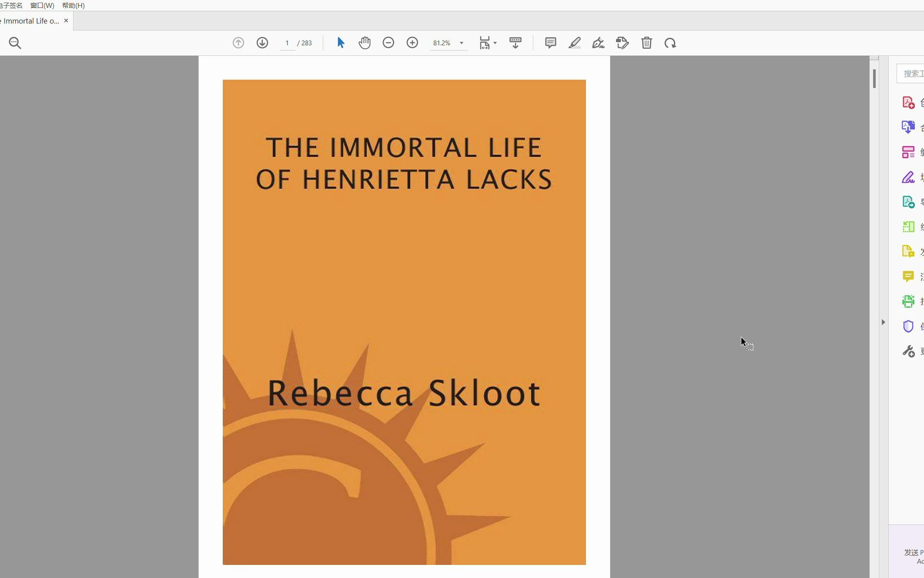924x578 pixels.
Task: Open the Scan & OCR printer icon
Action: [x=908, y=301]
